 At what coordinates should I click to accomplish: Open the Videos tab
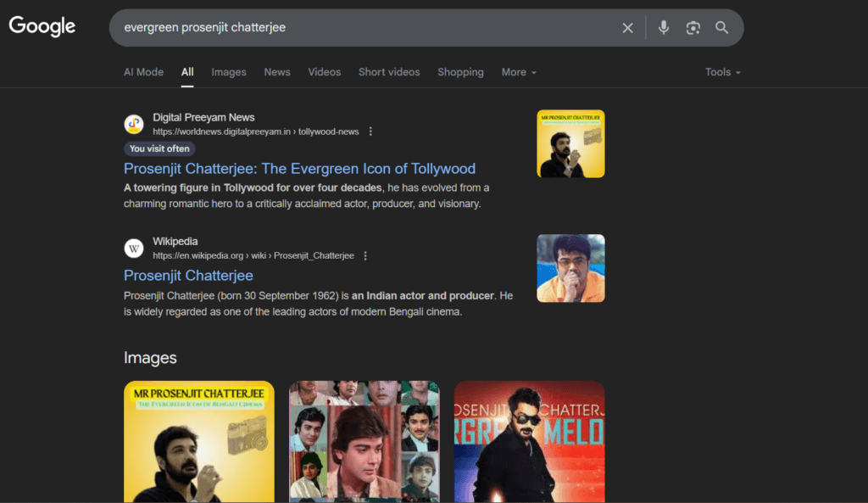(325, 72)
